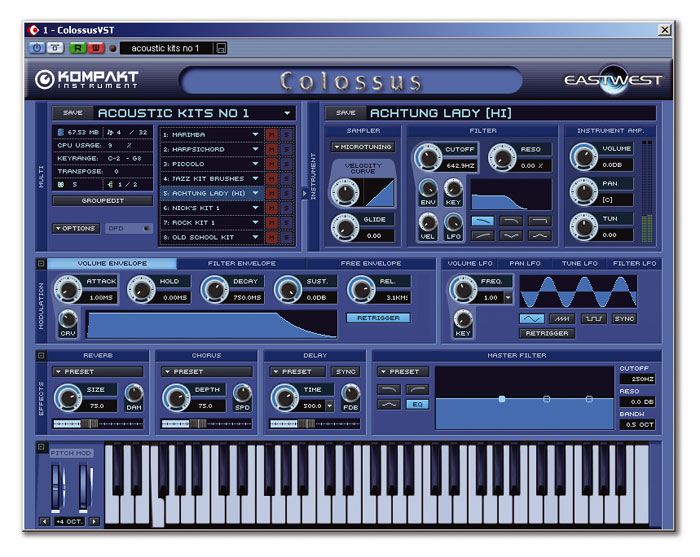Click the arrow tab beside Instrument label
Screen dimensions: 700x557
304,194
